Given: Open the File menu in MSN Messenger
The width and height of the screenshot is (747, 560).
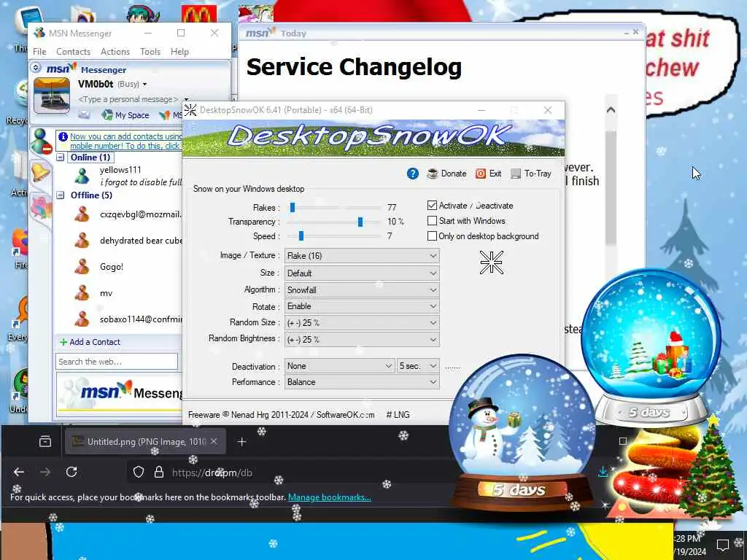Looking at the screenshot, I should (x=39, y=52).
